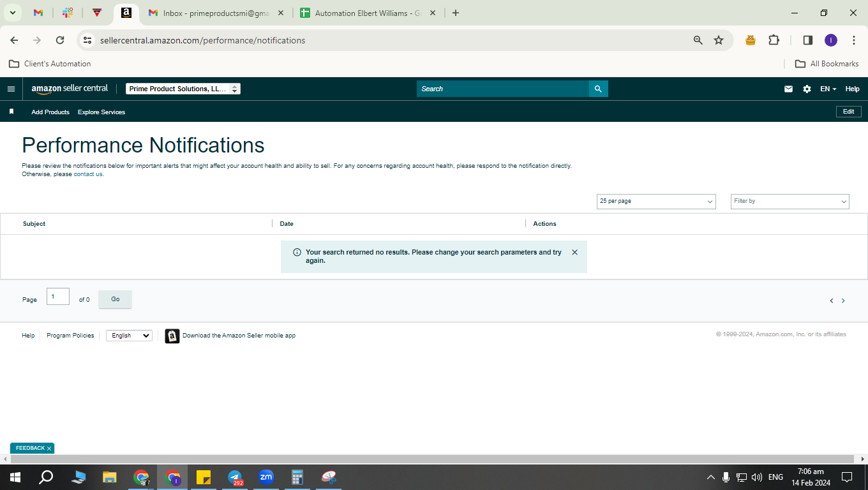Switch to the pinned Slack tab
The height and width of the screenshot is (490, 868).
(68, 13)
